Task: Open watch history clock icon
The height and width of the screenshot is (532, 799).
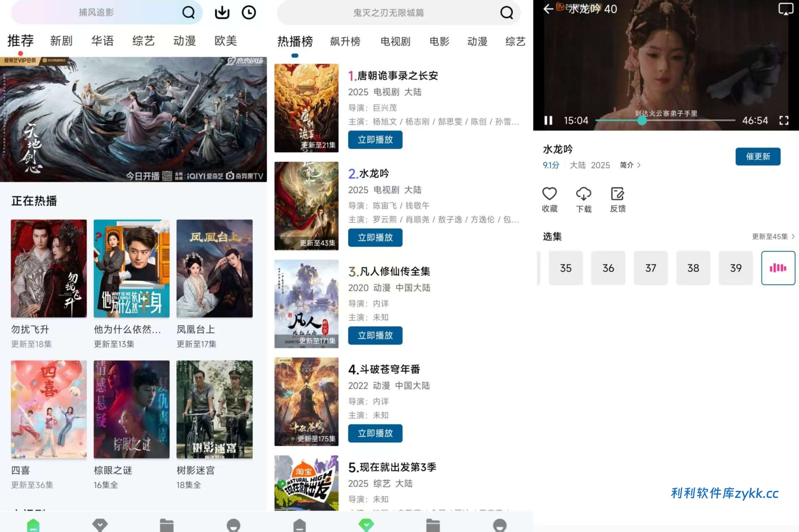Action: pyautogui.click(x=248, y=12)
